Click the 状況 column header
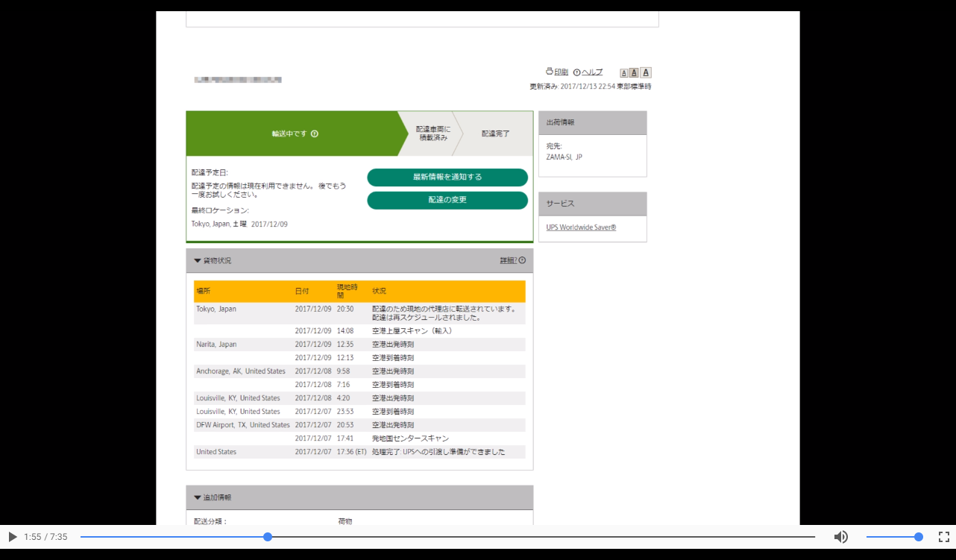956x560 pixels. pyautogui.click(x=379, y=291)
